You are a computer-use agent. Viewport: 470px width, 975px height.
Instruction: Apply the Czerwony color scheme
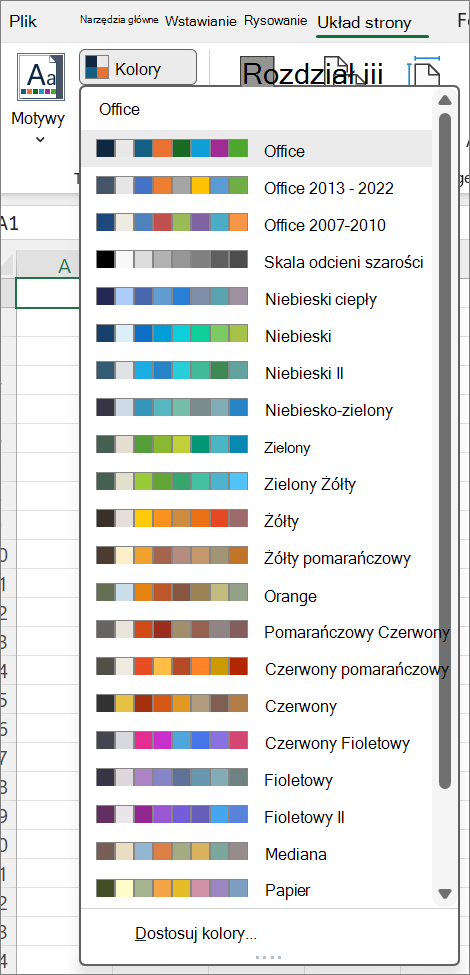pos(257,705)
